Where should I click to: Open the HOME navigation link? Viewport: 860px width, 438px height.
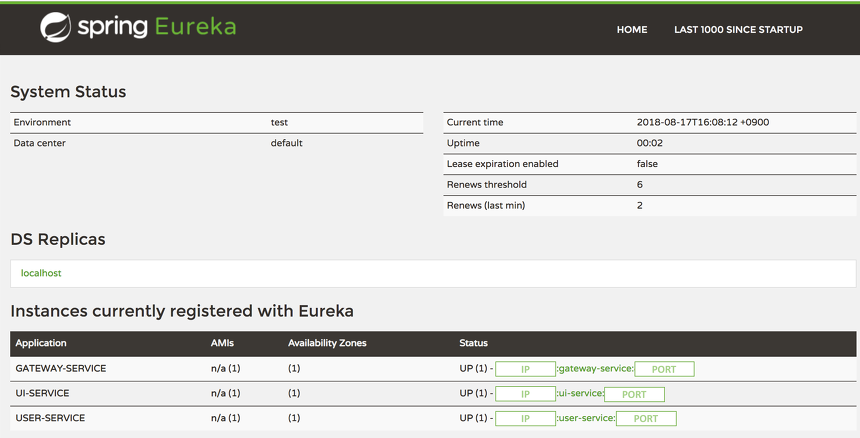pos(632,30)
